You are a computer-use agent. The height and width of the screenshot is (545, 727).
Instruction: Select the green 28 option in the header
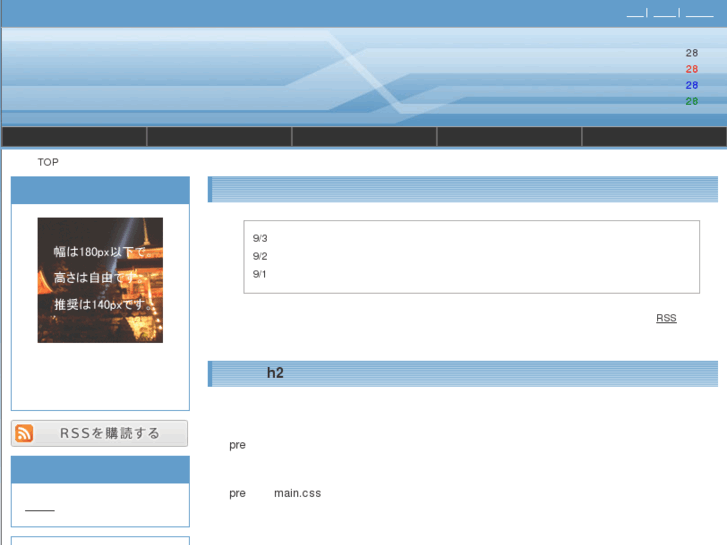[692, 101]
